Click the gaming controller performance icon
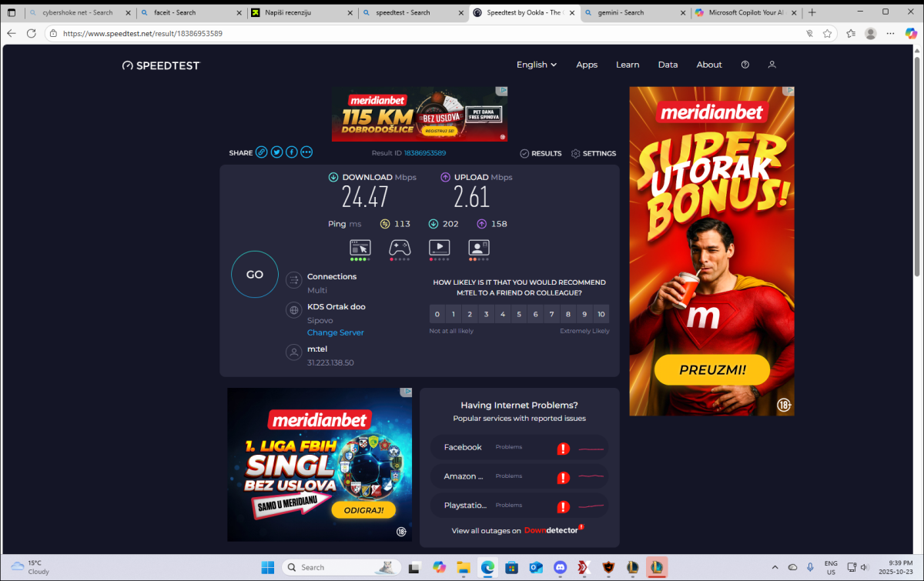Screen dimensions: 924x581 (x=399, y=248)
